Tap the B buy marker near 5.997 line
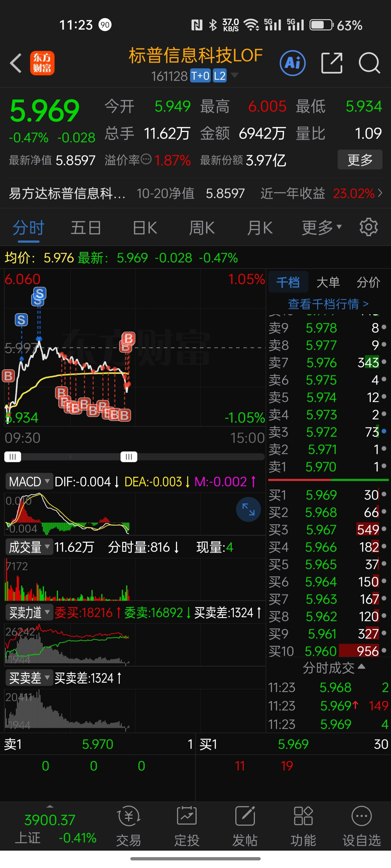Image resolution: width=391 pixels, height=868 pixels. coord(128,339)
